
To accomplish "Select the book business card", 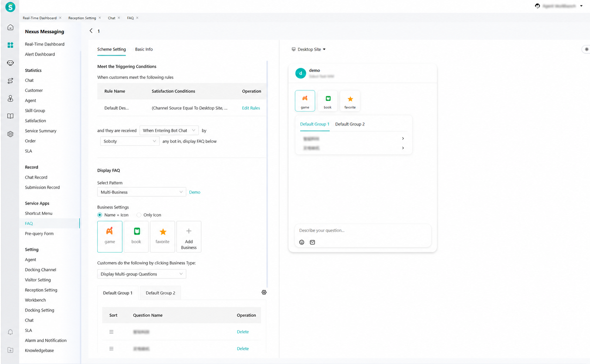I will pyautogui.click(x=136, y=237).
